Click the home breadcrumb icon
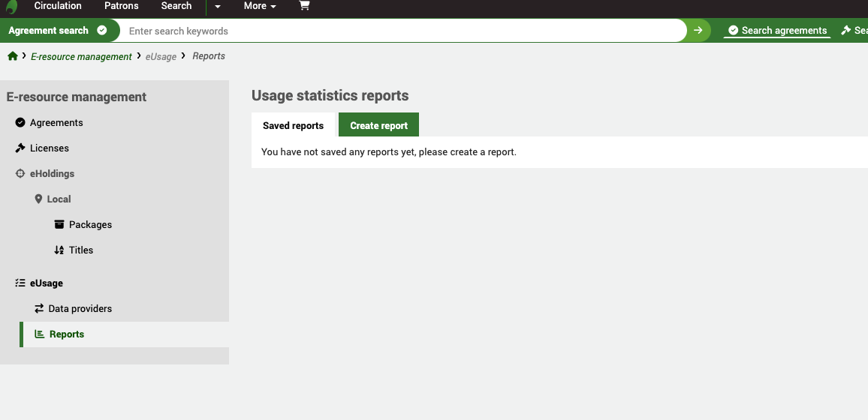The image size is (868, 420). tap(13, 56)
